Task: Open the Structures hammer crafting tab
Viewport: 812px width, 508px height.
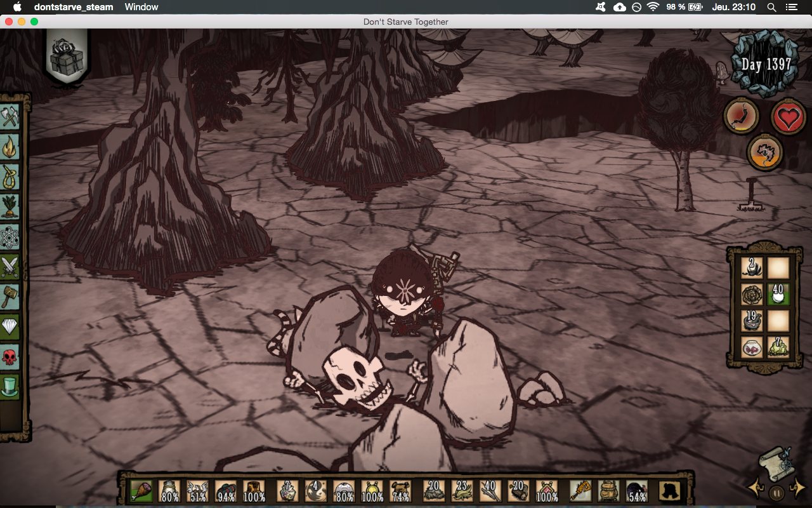Action: 11,297
